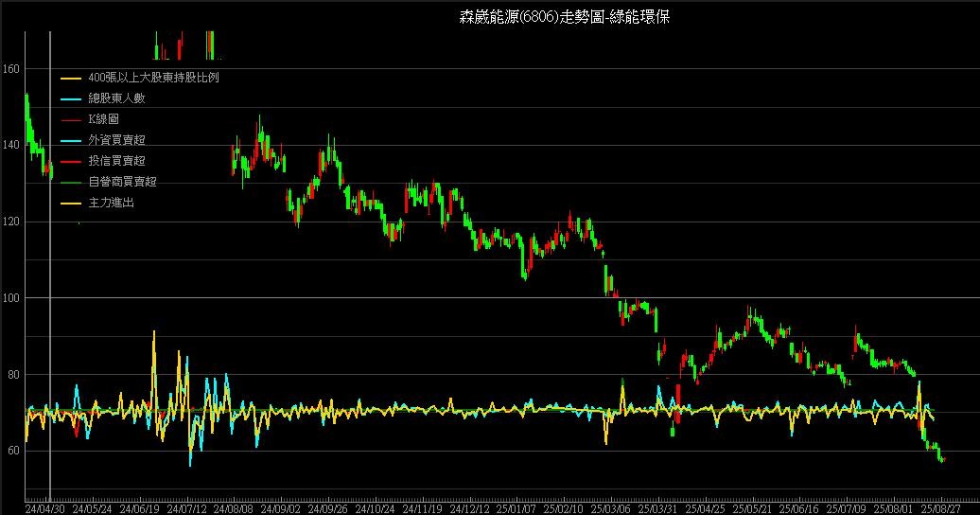Click the vertical white cursor line near 24/04/30
This screenshot has height=515, width=980.
[50, 266]
